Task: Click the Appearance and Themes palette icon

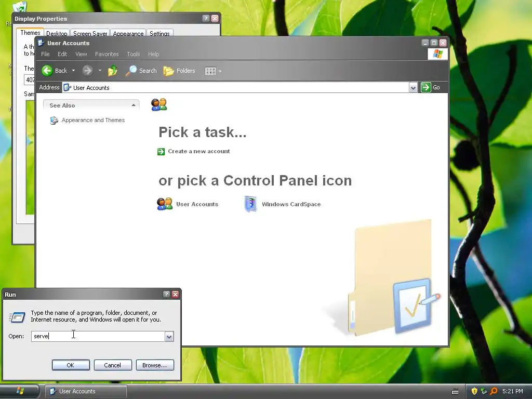Action: point(54,120)
